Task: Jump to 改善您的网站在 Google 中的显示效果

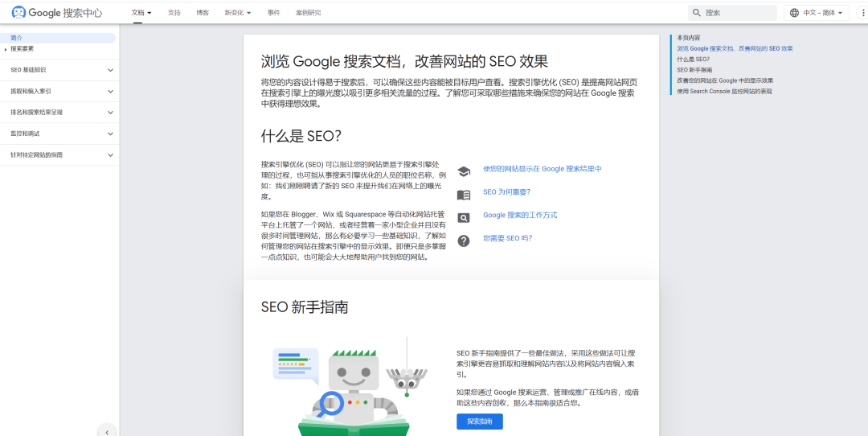Action: coord(725,80)
